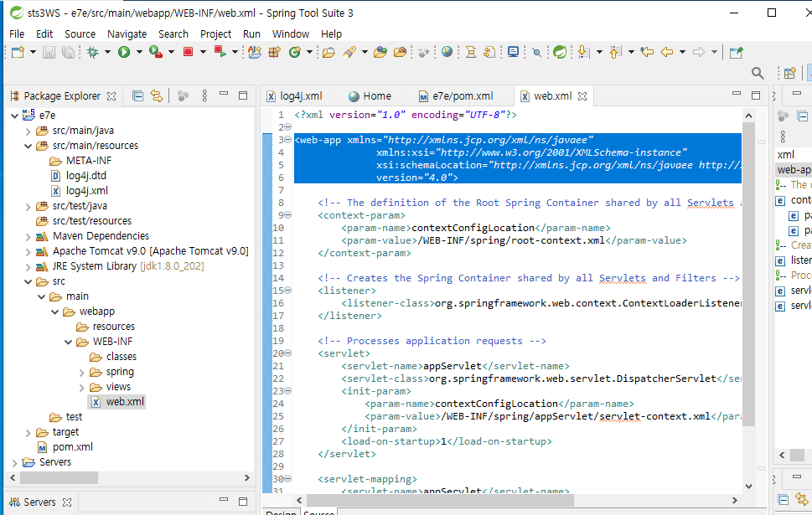
Task: Jump to last edit location icon
Action: tap(647, 52)
